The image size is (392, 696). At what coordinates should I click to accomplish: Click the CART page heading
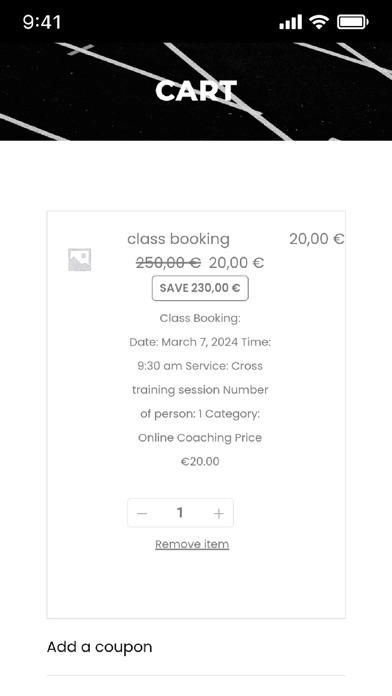click(x=196, y=91)
